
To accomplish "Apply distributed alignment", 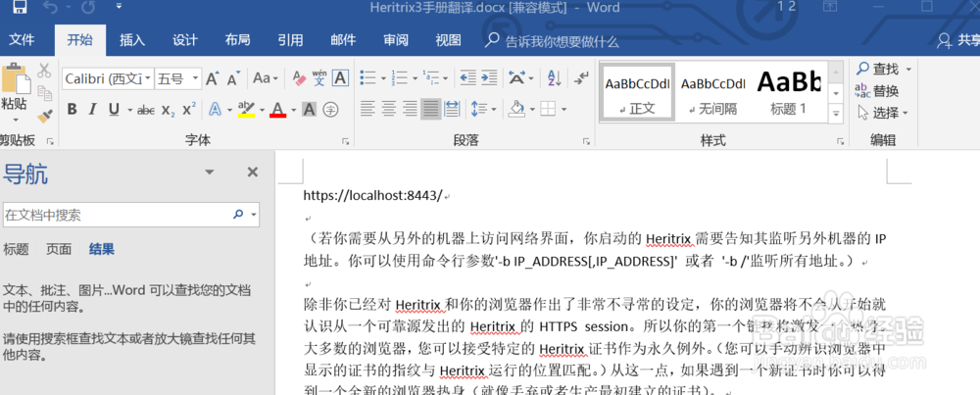I will 452,110.
